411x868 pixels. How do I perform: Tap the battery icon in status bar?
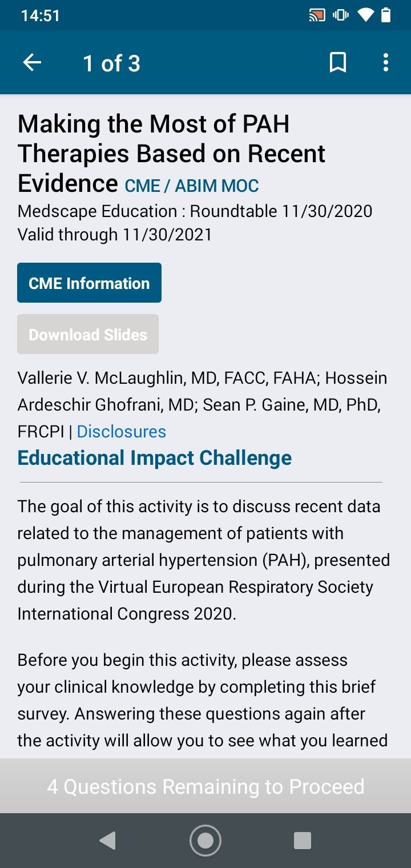386,15
